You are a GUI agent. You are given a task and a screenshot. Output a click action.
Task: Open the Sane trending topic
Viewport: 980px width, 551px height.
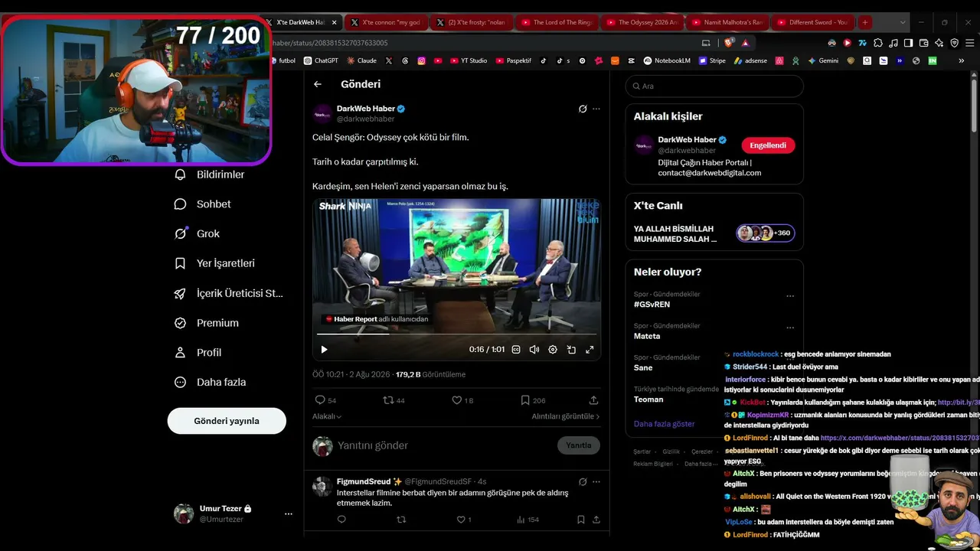point(642,367)
